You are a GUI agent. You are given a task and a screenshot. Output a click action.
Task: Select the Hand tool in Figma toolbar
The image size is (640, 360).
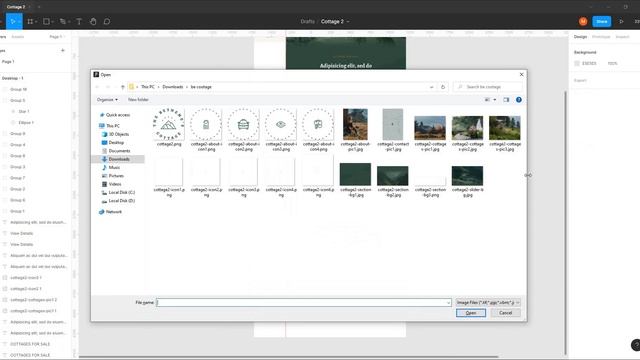click(93, 21)
